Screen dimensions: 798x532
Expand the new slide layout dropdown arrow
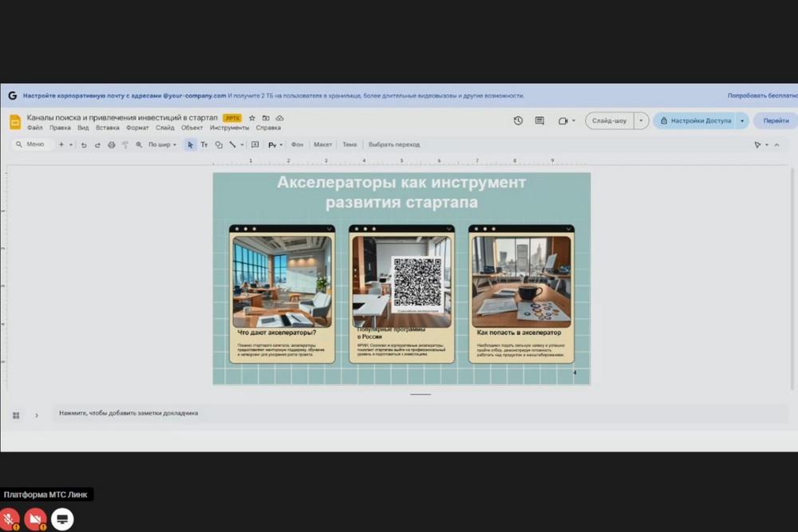click(71, 145)
